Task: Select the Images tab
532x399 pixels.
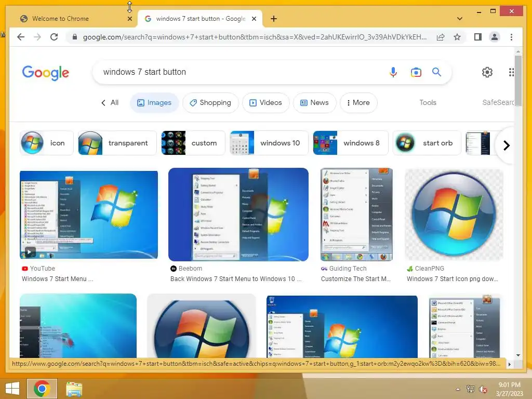Action: click(154, 102)
